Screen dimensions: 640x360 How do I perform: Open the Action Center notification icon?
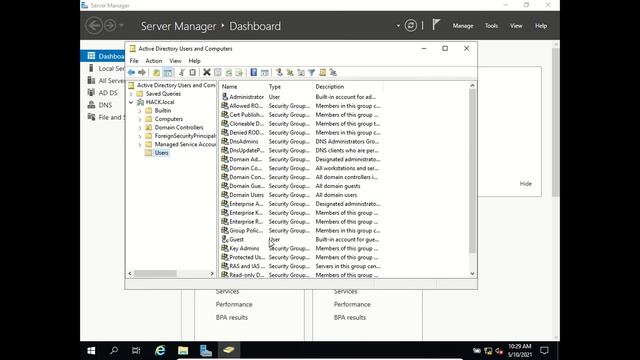point(544,351)
